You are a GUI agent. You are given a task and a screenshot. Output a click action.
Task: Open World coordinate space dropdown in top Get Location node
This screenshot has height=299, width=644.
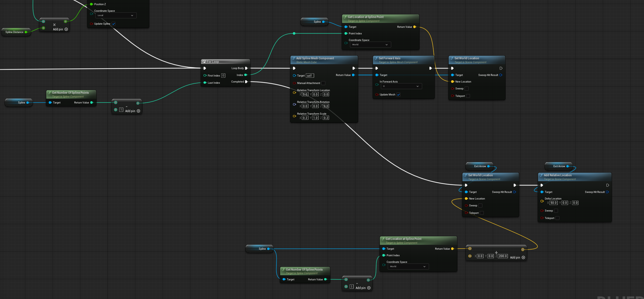[x=370, y=45]
